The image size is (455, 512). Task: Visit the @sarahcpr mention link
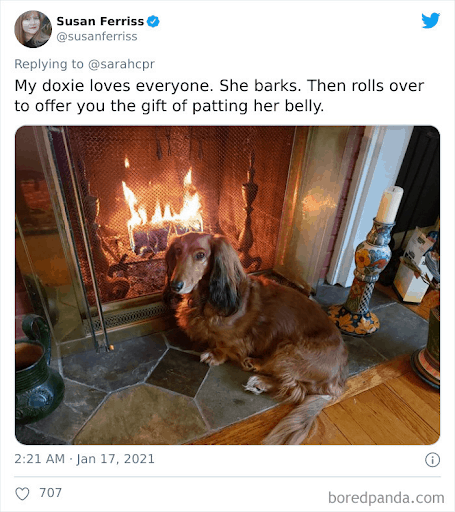pyautogui.click(x=121, y=64)
